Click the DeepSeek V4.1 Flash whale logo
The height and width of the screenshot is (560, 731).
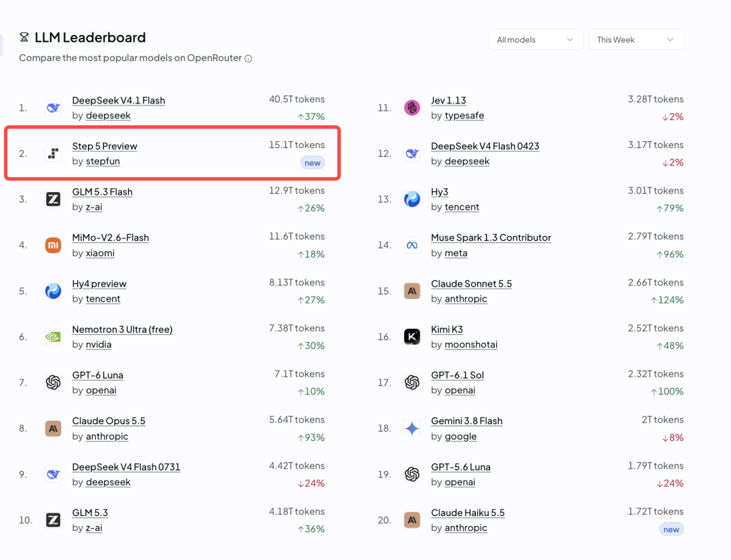coord(53,108)
